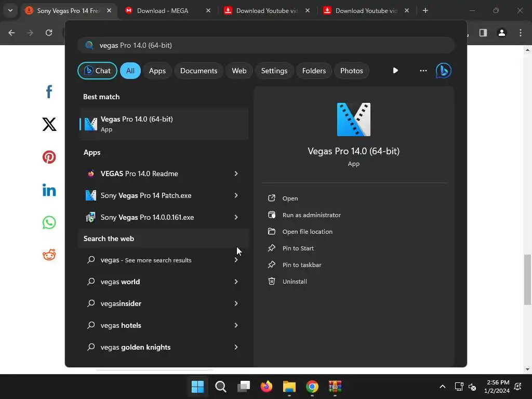Viewport: 532px width, 399px height.
Task: Open File Explorer from the taskbar
Action: pos(289,387)
